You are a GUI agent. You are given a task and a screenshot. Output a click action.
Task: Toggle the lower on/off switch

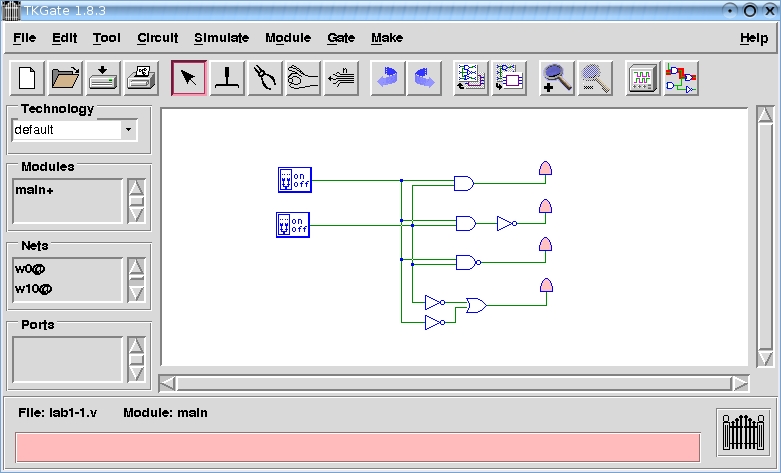tap(293, 225)
